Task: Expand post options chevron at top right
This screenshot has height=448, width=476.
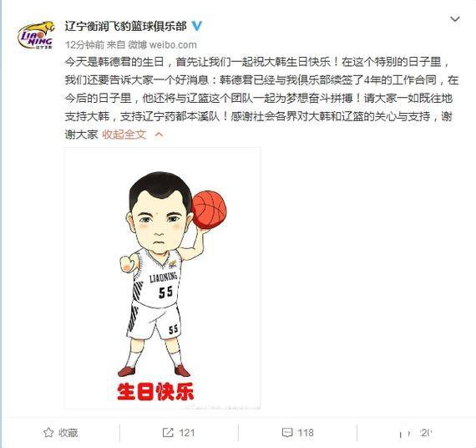Action: 454,19
